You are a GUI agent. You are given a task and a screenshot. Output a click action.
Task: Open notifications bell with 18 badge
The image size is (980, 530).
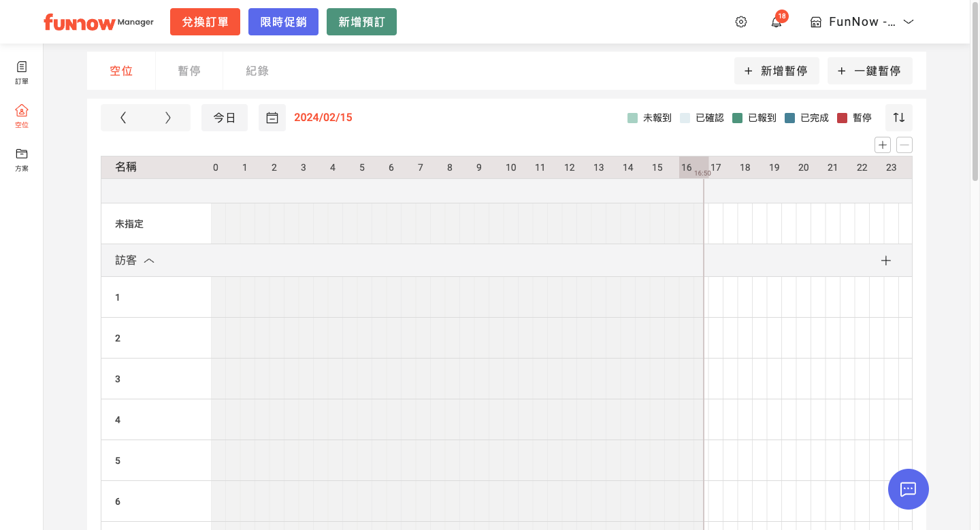tap(777, 21)
